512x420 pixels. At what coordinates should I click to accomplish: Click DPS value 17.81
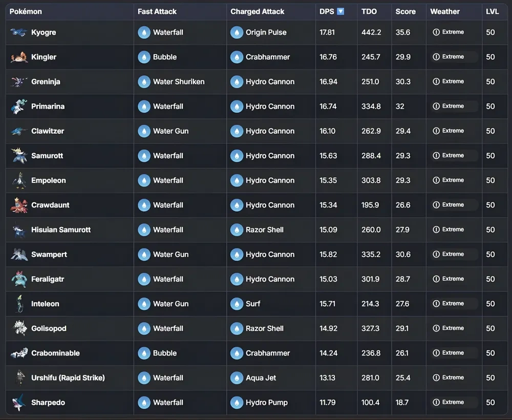[327, 32]
